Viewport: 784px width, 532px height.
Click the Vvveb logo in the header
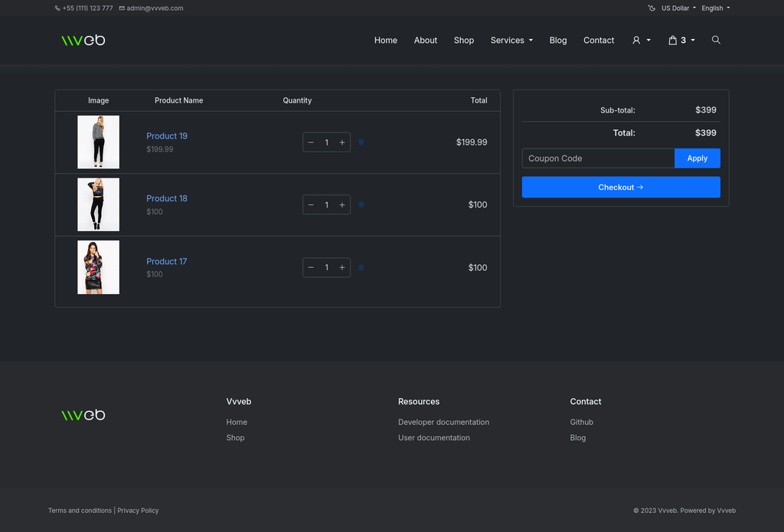(83, 40)
